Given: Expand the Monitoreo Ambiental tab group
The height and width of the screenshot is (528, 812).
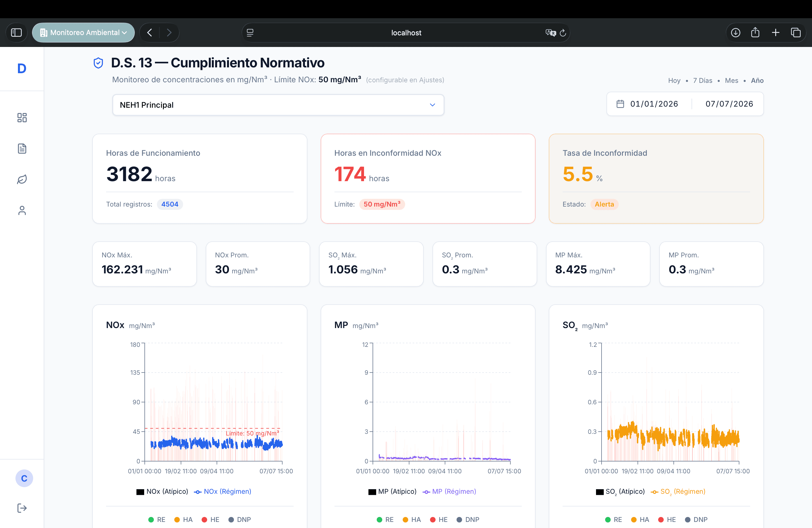Looking at the screenshot, I should tap(83, 33).
